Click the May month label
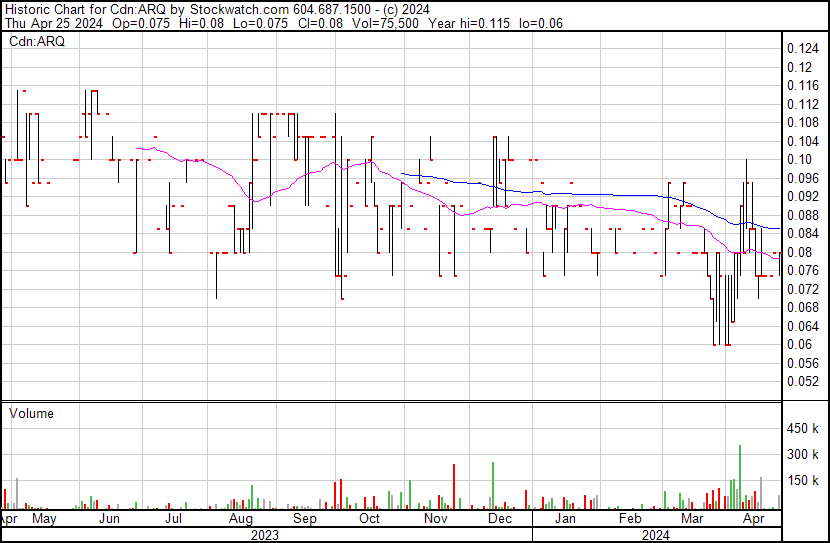The image size is (830, 543). pos(44,520)
